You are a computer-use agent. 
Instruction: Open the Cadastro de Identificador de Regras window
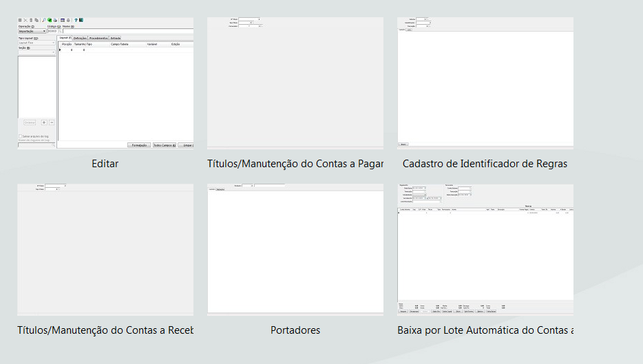click(x=485, y=84)
